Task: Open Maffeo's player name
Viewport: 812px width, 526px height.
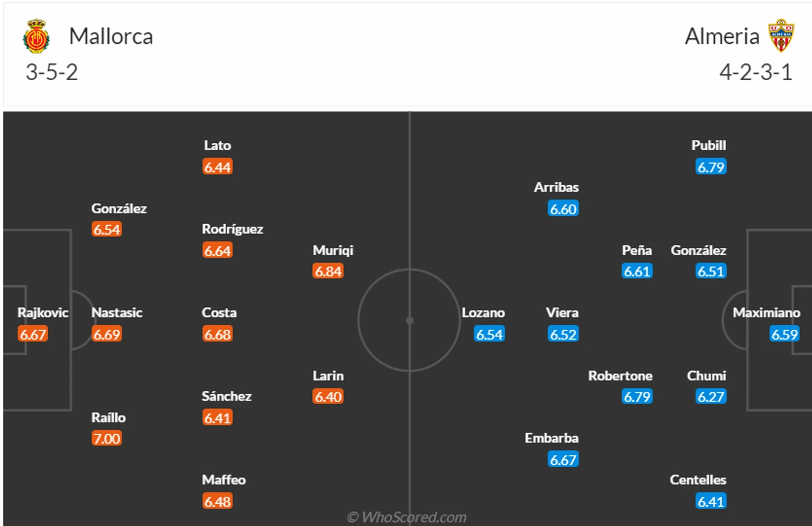Action: [x=224, y=480]
